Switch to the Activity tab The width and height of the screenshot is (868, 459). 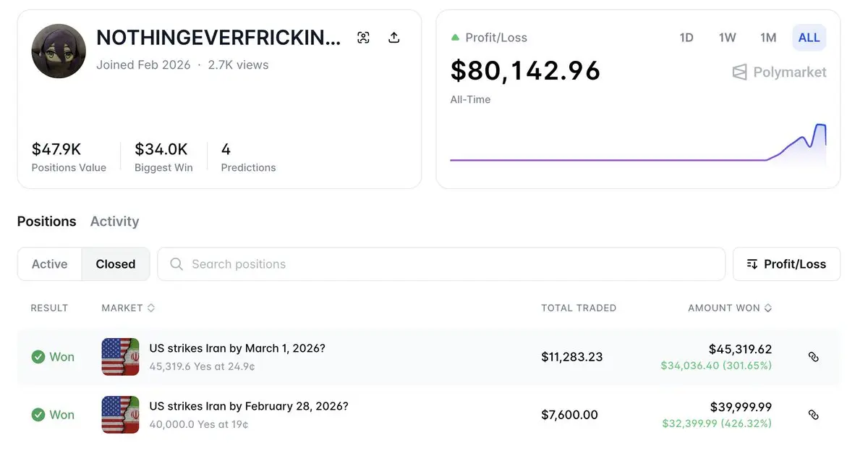(x=114, y=222)
